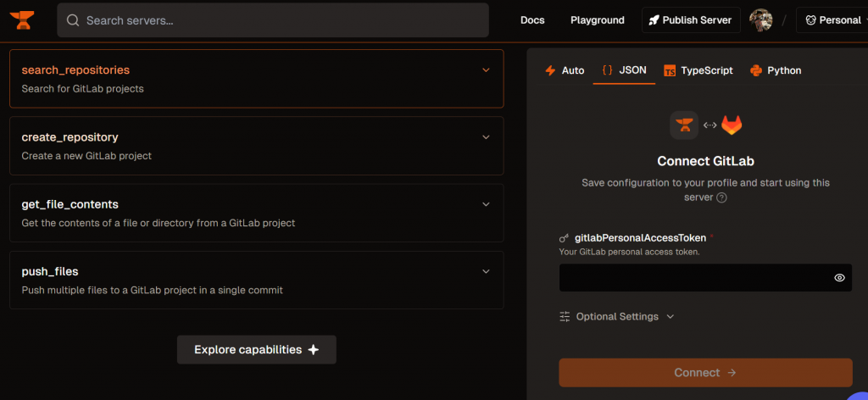Select the push_files tool title
Screen dimensions: 868x400
click(50, 272)
